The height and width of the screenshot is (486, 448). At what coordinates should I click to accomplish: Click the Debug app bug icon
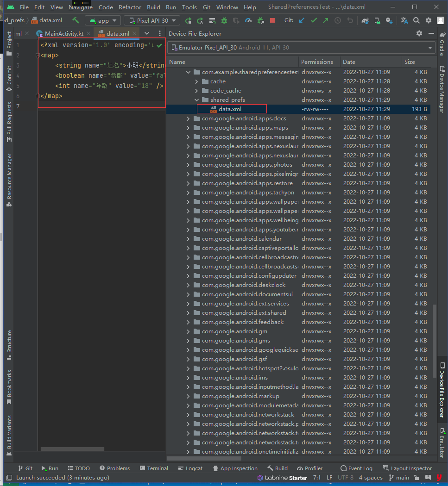pyautogui.click(x=224, y=20)
